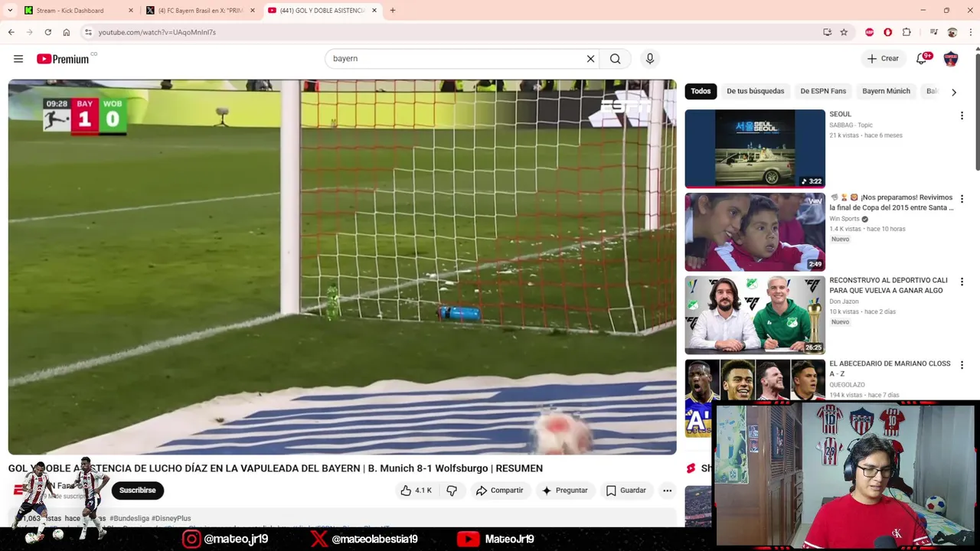The image size is (980, 551).
Task: Click the Crear create button
Action: [x=883, y=59]
